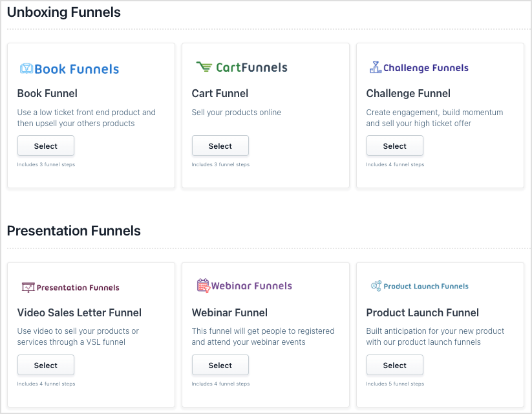Click the Challenge Funnels podium icon
This screenshot has width=532, height=414.
click(376, 67)
